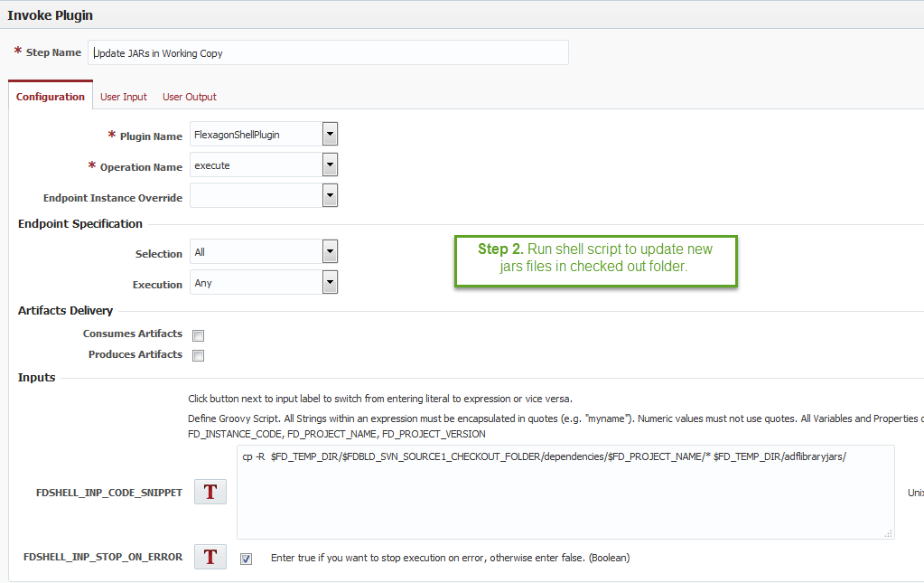Switch to the User Input tab
The height and width of the screenshot is (583, 924).
(x=123, y=97)
